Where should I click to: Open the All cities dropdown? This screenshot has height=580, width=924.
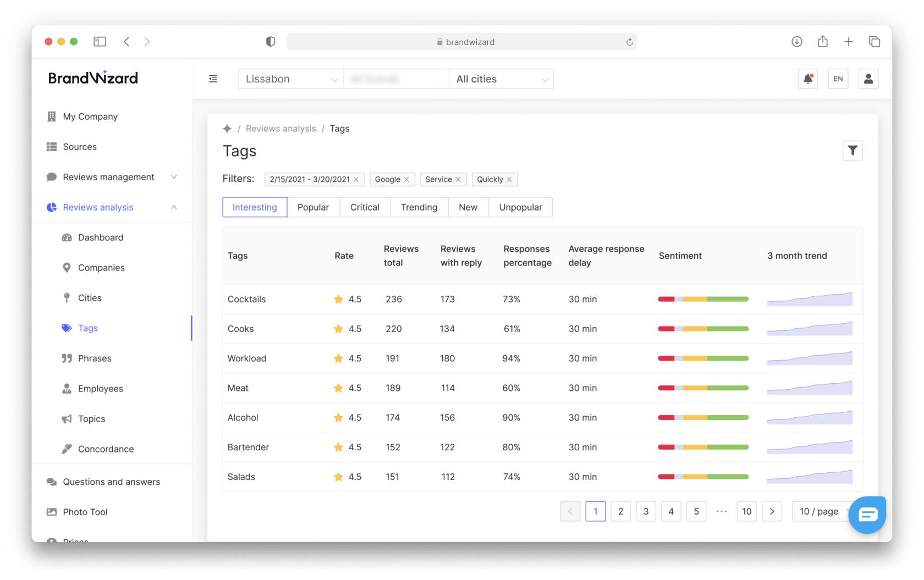(x=501, y=79)
